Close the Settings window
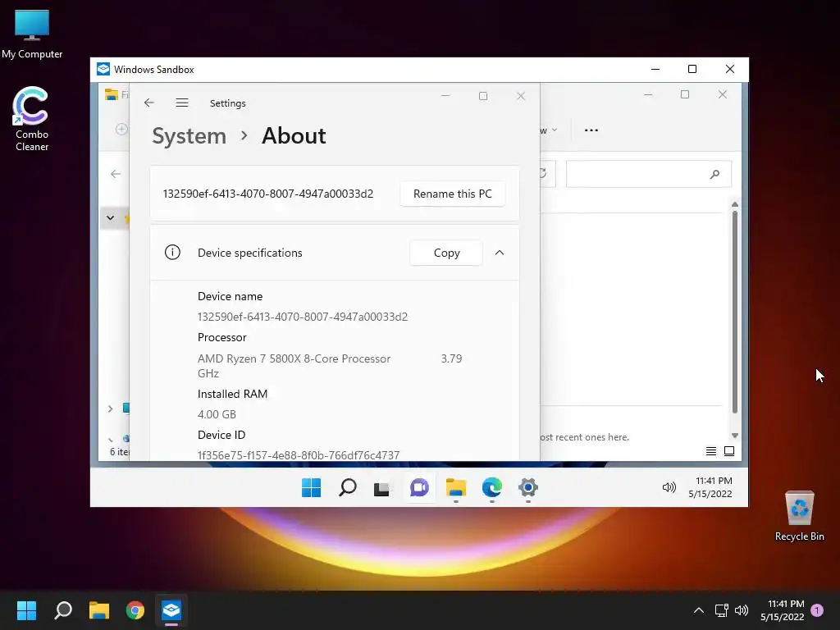The image size is (840, 630). click(521, 96)
